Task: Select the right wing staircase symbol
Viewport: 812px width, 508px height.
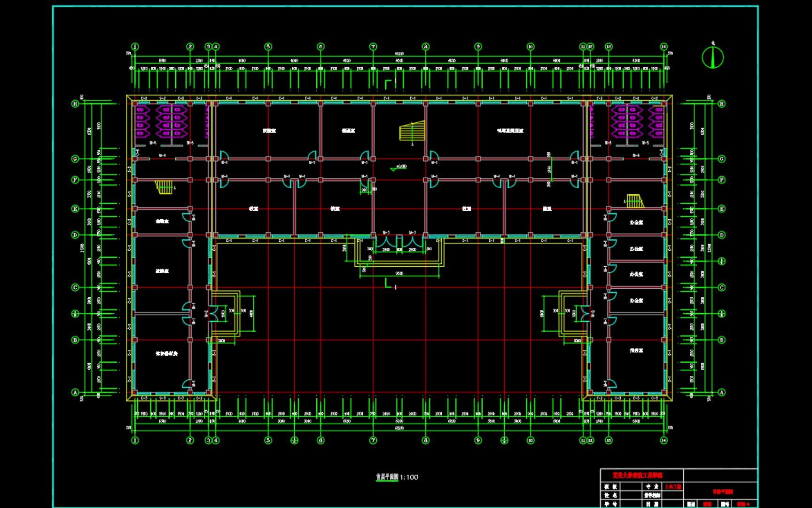Action: (634, 201)
